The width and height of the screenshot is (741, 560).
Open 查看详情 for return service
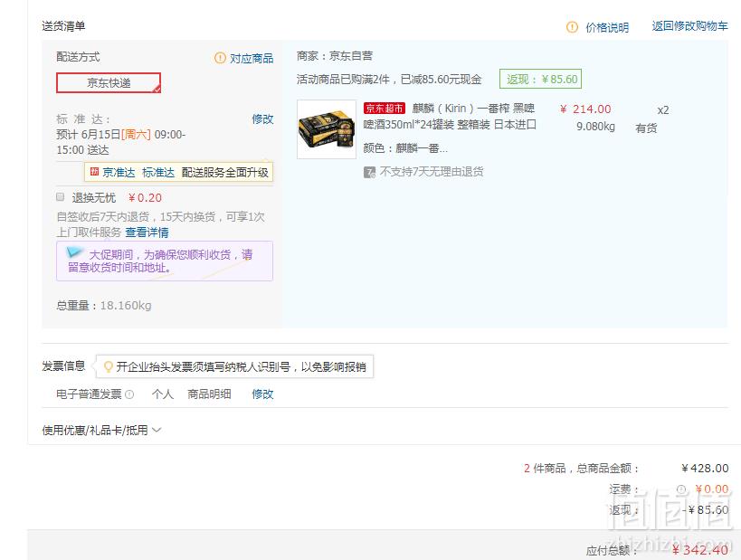[x=147, y=233]
